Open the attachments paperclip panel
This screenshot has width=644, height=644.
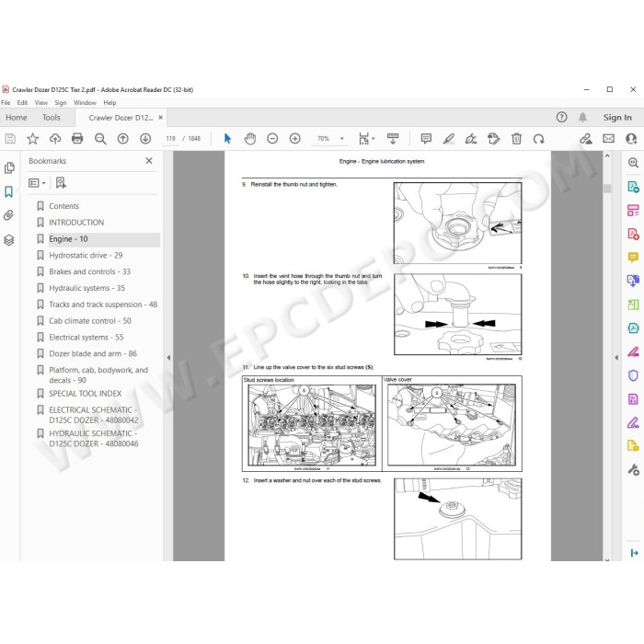point(9,215)
